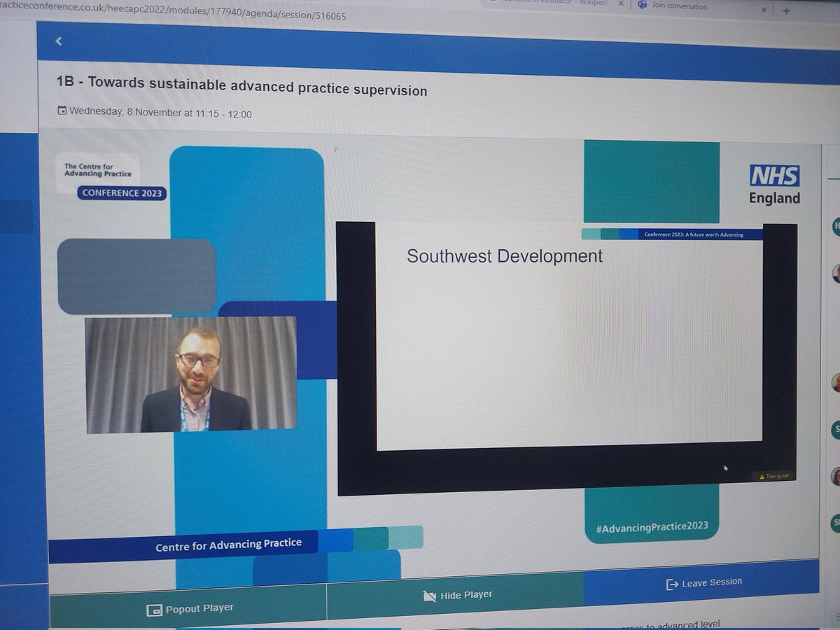This screenshot has height=630, width=840.
Task: Click the back arrow above the session title
Action: pyautogui.click(x=59, y=41)
